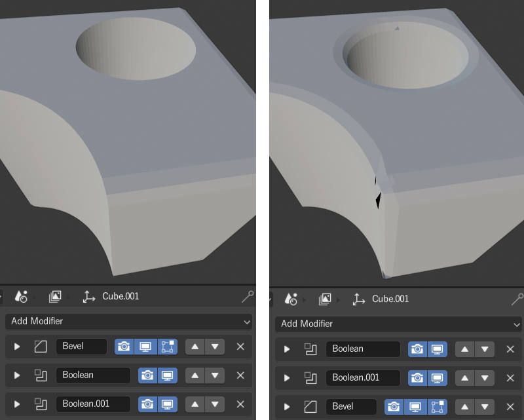Click Cube.001 object label in left panel
This screenshot has height=420, width=524.
121,296
